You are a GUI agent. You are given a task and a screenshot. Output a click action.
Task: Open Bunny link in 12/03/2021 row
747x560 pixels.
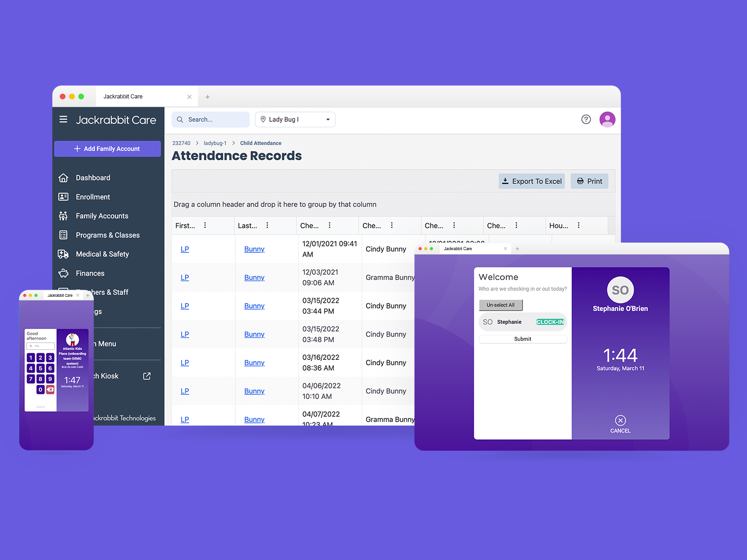coord(254,278)
